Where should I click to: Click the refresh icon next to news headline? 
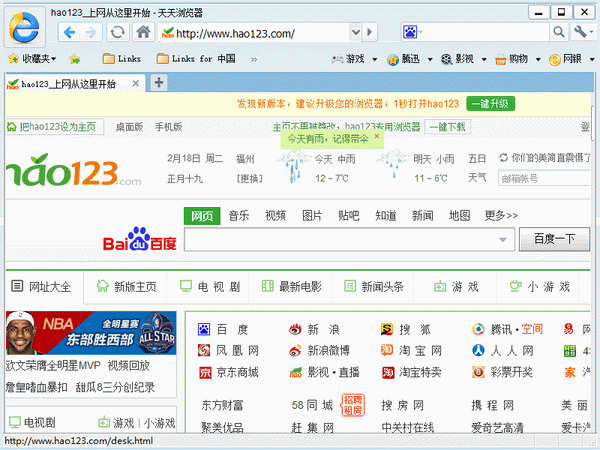pos(504,157)
